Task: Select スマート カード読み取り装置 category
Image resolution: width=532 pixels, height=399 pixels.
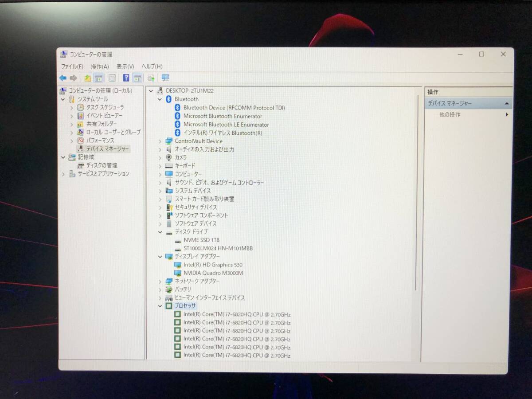Action: 204,199
